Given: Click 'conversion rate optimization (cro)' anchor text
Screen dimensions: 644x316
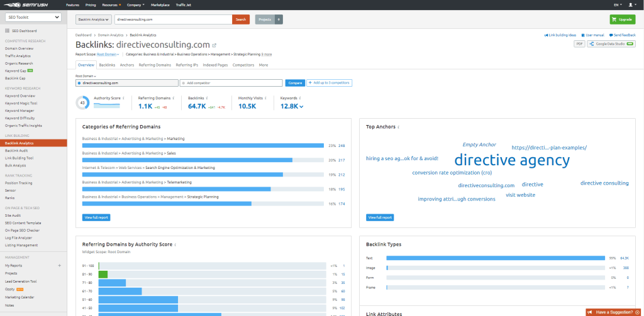Looking at the screenshot, I should point(452,173).
